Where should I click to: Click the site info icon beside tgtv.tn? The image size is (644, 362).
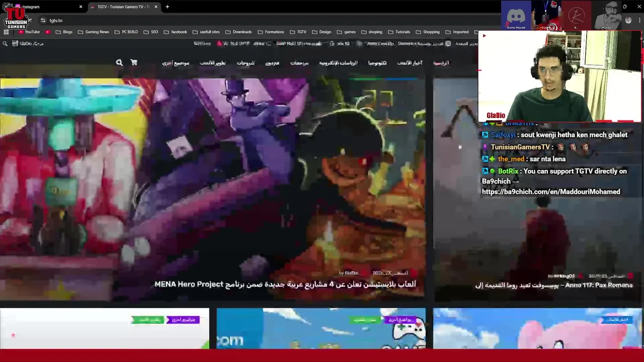pos(43,21)
